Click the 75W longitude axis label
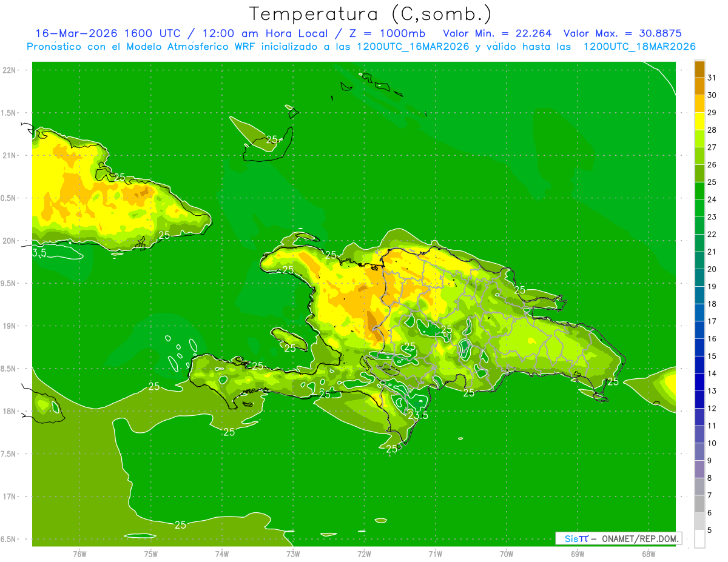 coord(151,554)
